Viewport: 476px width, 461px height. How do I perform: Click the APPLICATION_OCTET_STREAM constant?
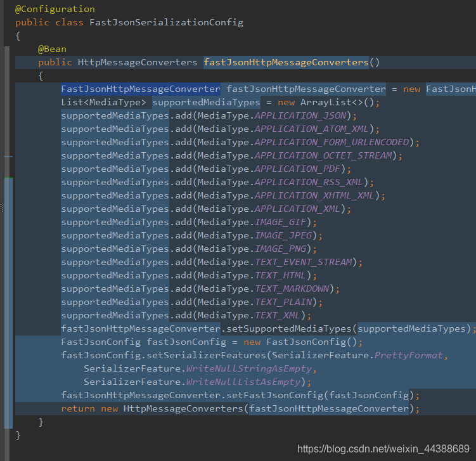(x=323, y=156)
